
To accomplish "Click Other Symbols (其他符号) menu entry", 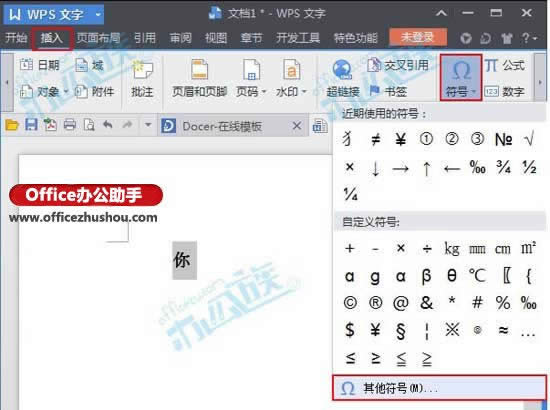I will pyautogui.click(x=439, y=388).
